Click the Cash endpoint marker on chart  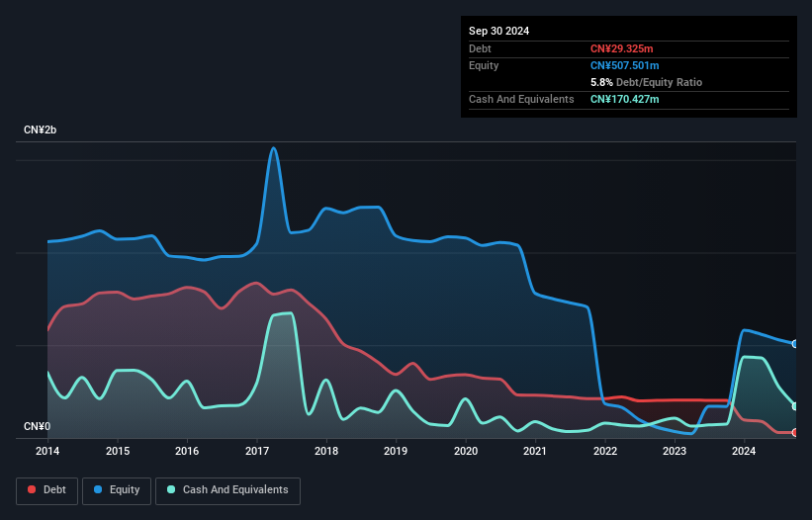(x=795, y=406)
